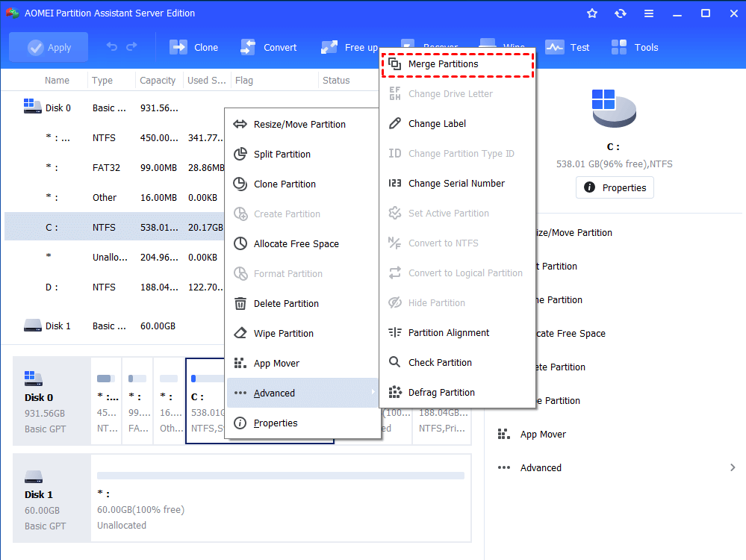Click Properties button under C: drive
746x560 pixels.
click(615, 187)
